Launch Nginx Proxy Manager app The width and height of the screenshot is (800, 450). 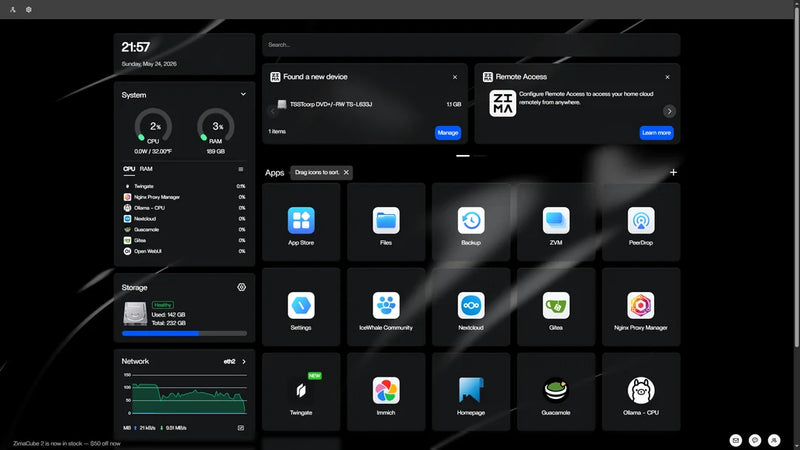(641, 306)
